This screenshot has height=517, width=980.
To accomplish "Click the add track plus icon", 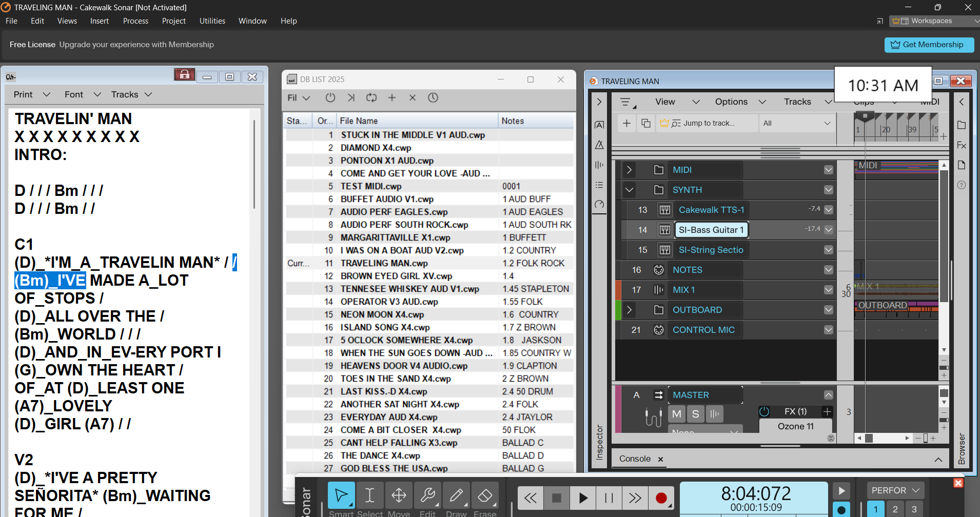I will 626,123.
